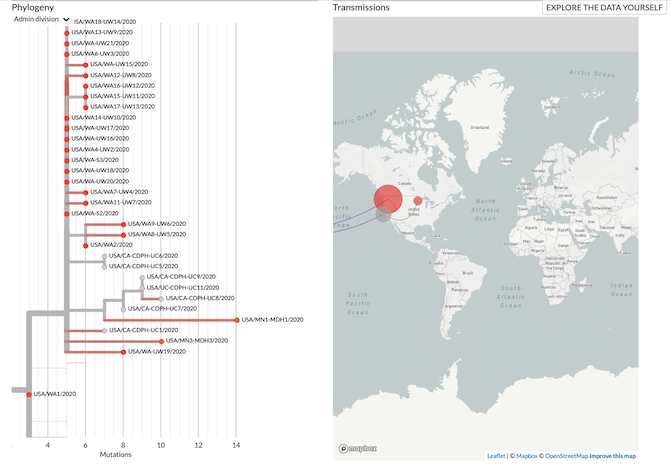Click the EXPLORE THE DATA YOURSELF button

[x=603, y=8]
